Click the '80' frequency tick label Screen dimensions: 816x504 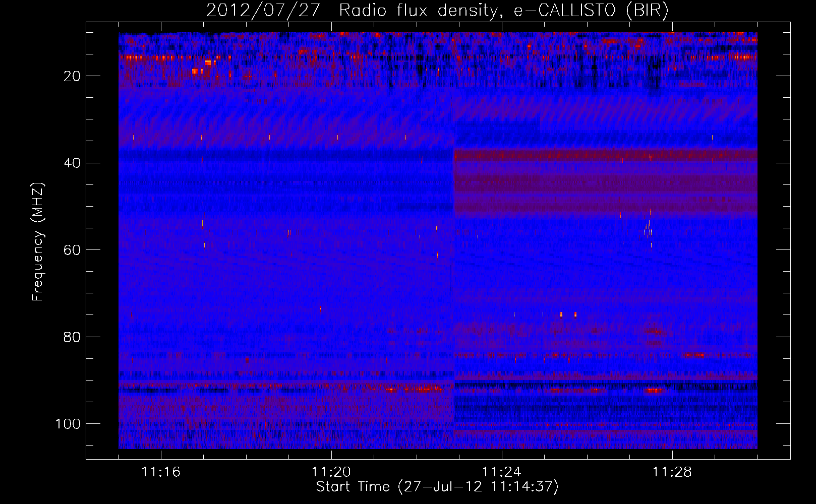point(73,337)
